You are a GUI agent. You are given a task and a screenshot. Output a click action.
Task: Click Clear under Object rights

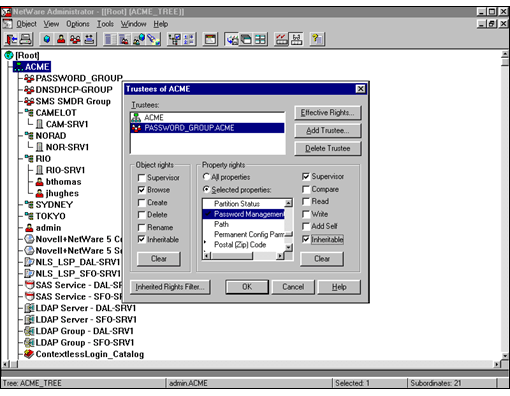tap(159, 259)
